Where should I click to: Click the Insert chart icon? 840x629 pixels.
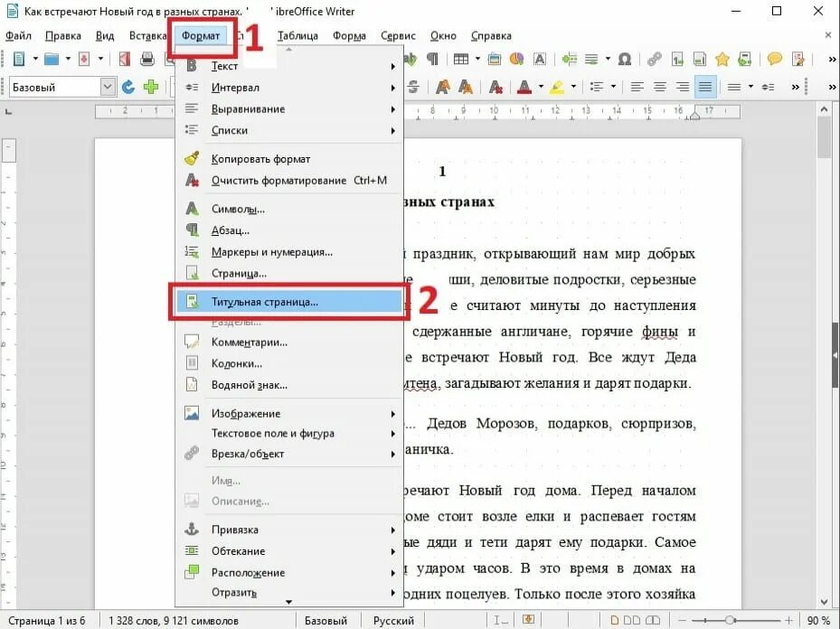coord(517,59)
